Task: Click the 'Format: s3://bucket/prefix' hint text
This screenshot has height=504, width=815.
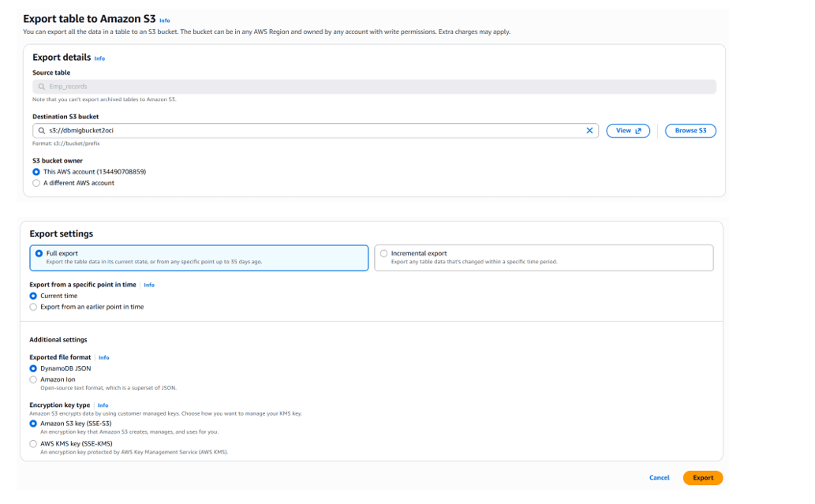Action: coord(66,144)
